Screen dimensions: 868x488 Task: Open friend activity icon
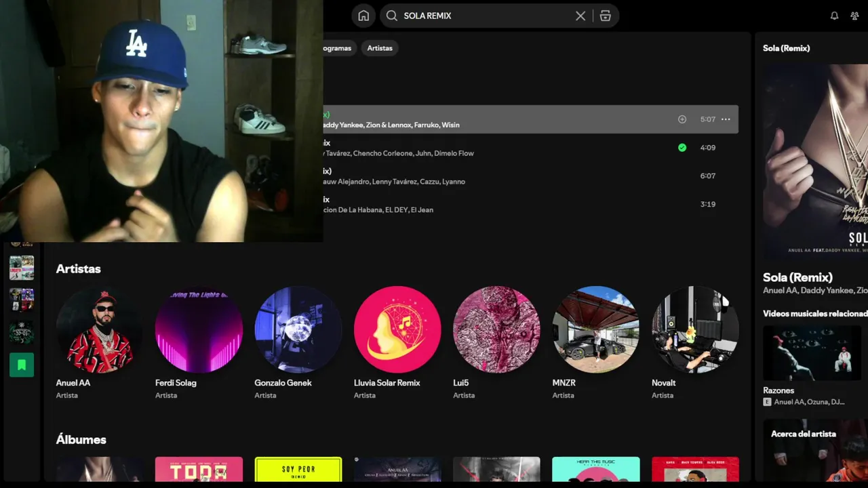(854, 16)
